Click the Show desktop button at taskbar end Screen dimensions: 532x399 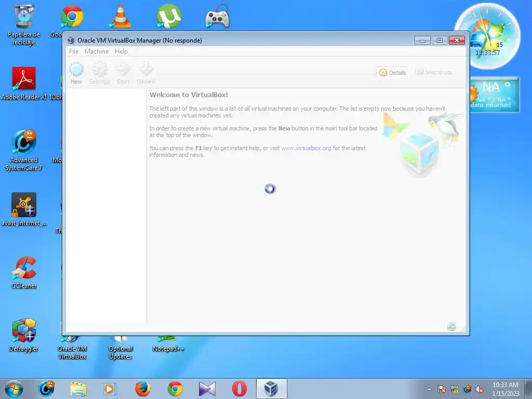pyautogui.click(x=528, y=389)
